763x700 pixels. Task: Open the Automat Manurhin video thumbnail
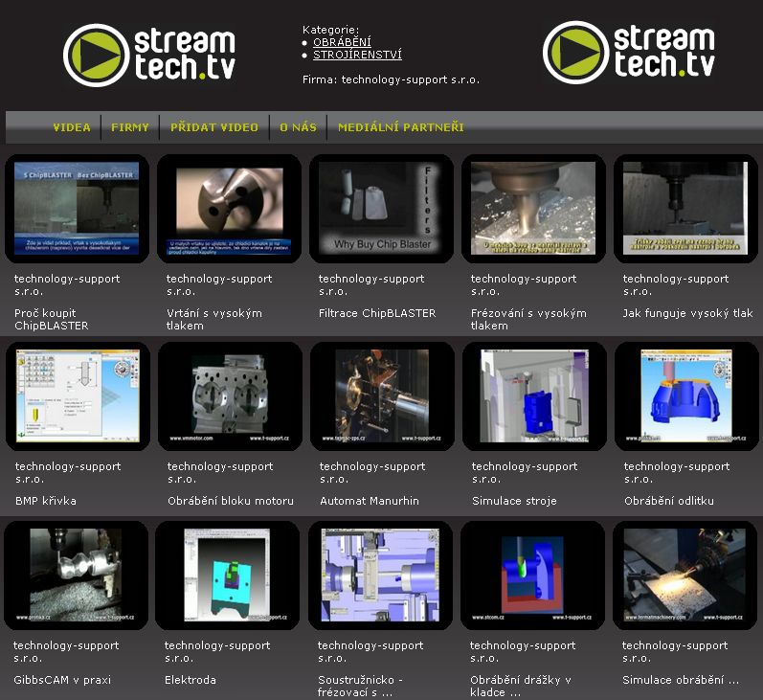tap(382, 395)
